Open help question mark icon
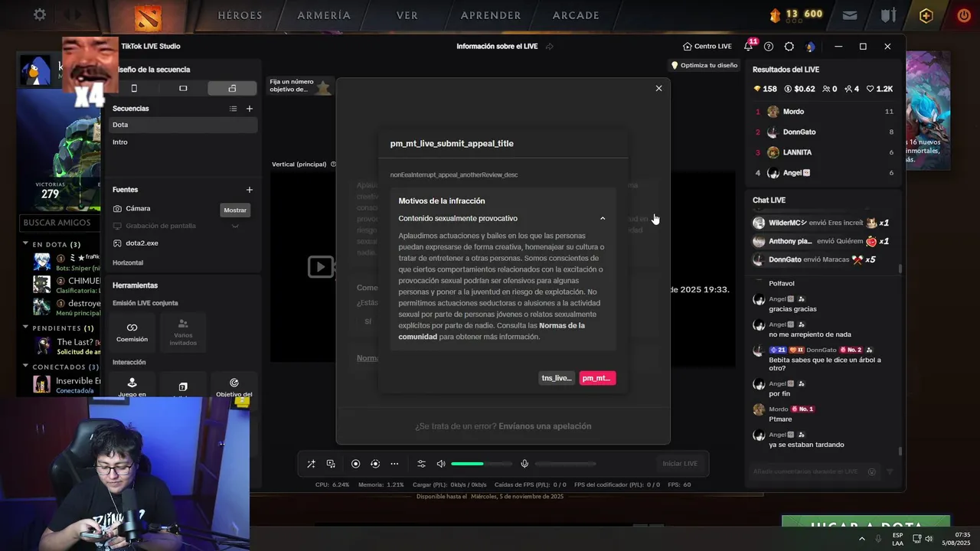 (769, 47)
